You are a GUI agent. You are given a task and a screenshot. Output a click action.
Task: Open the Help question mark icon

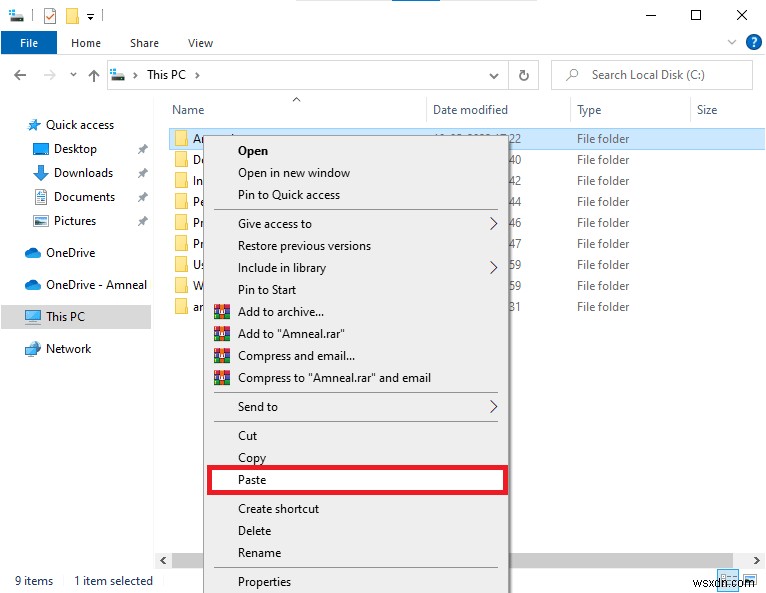[753, 43]
